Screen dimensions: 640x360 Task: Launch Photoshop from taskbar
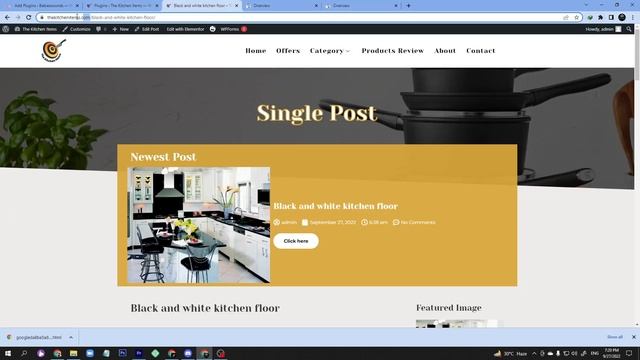click(122, 353)
